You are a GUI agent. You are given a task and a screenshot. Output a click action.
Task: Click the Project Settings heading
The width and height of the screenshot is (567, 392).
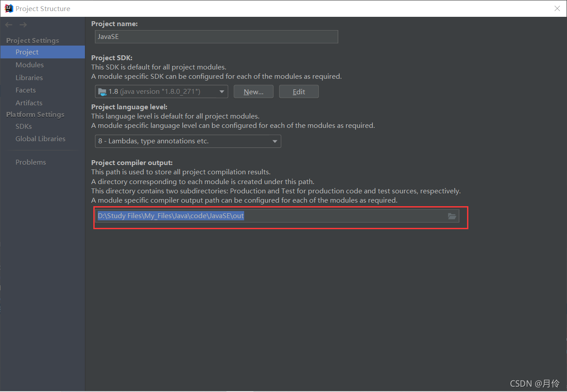(x=32, y=40)
